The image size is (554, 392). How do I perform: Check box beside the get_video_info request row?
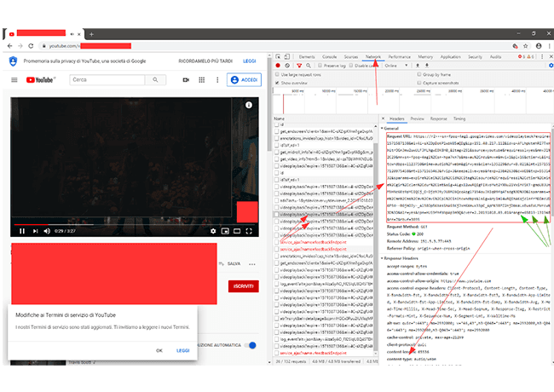[x=277, y=159]
